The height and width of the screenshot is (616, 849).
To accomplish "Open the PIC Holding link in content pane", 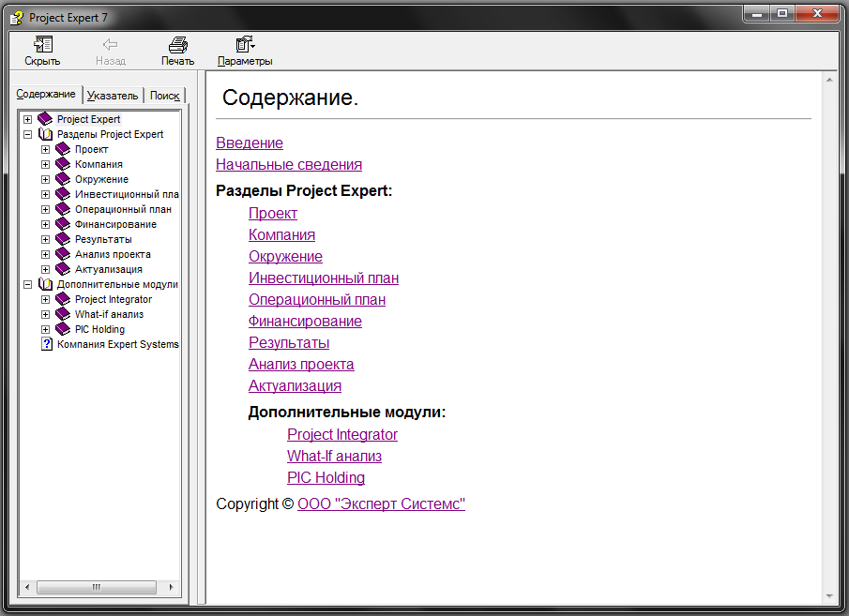I will (326, 478).
